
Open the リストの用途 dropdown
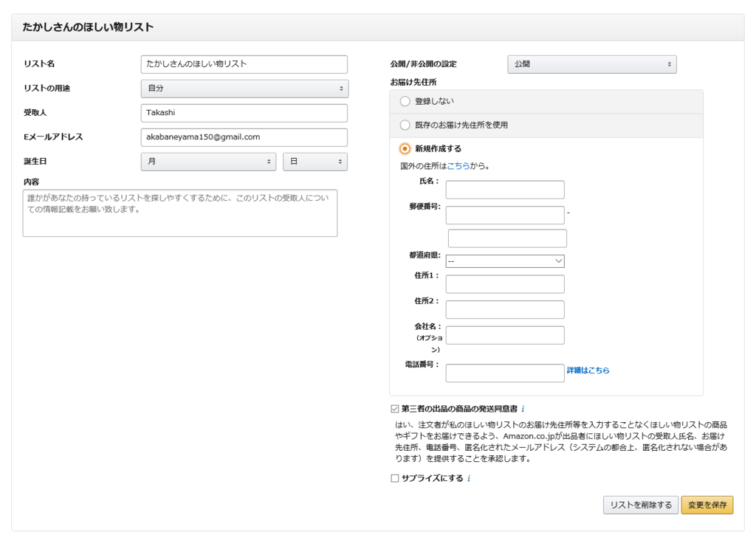(x=244, y=89)
